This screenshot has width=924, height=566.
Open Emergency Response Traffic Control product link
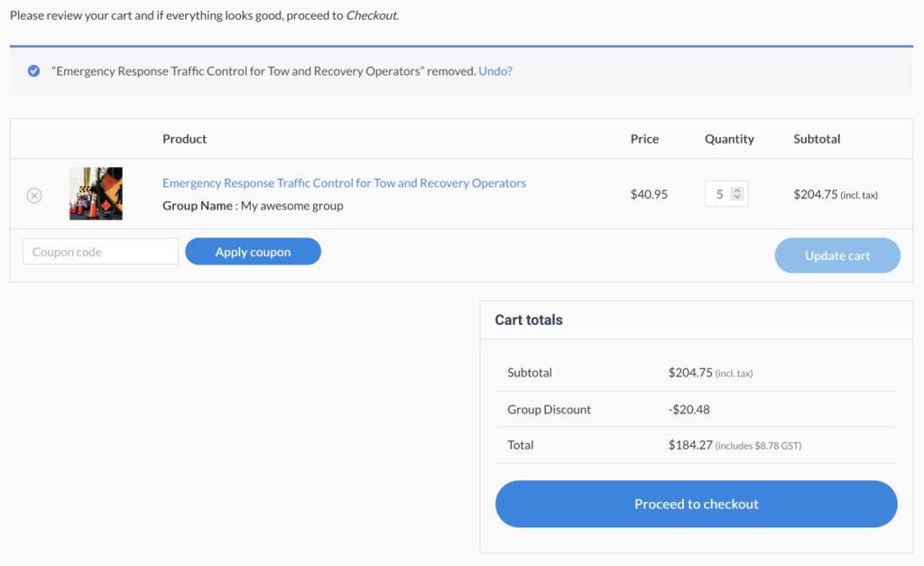click(x=344, y=183)
